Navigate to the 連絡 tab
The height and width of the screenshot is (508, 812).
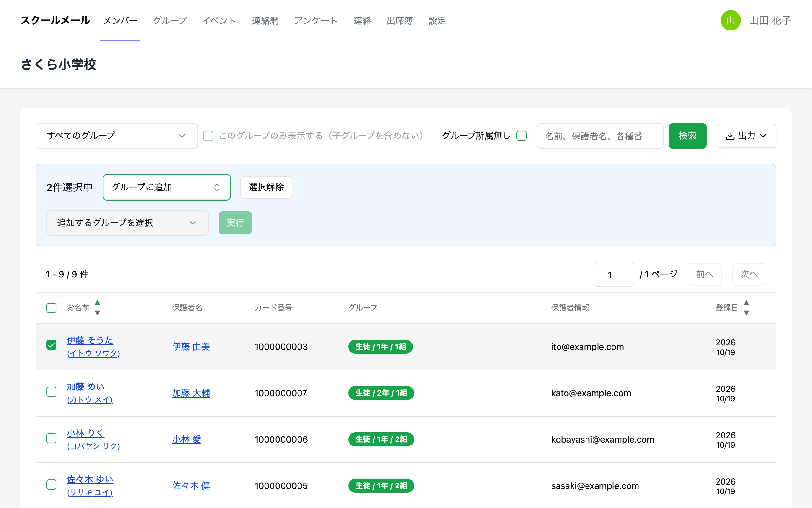pyautogui.click(x=362, y=21)
